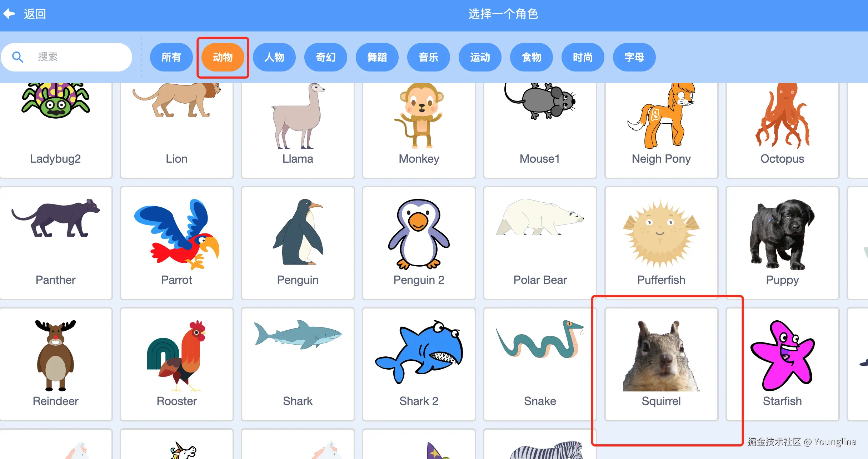The width and height of the screenshot is (868, 459).
Task: Pick the Starfish sprite
Action: click(x=782, y=364)
